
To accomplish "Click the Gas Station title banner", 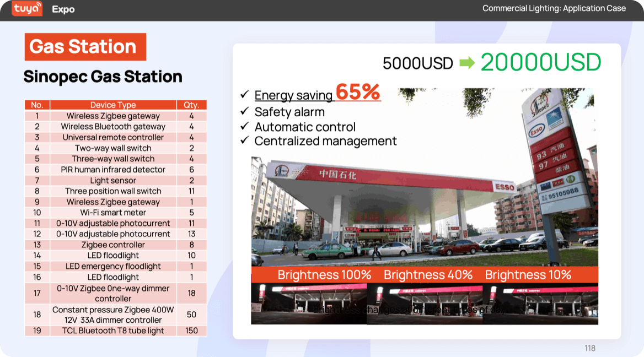I will pyautogui.click(x=85, y=47).
